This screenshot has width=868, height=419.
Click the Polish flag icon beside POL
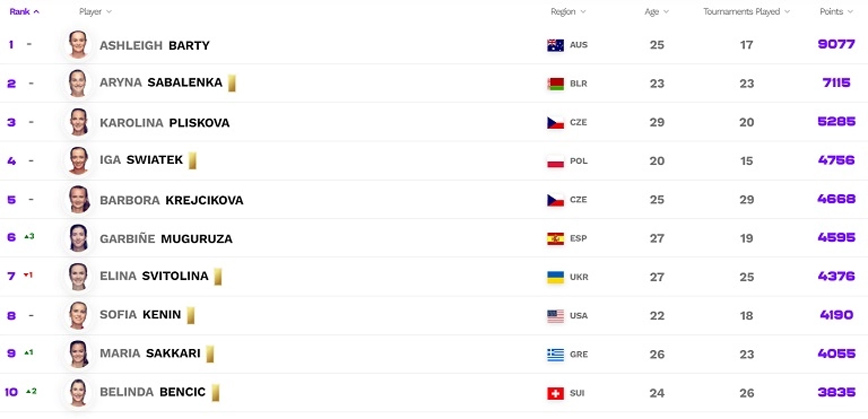pos(555,161)
